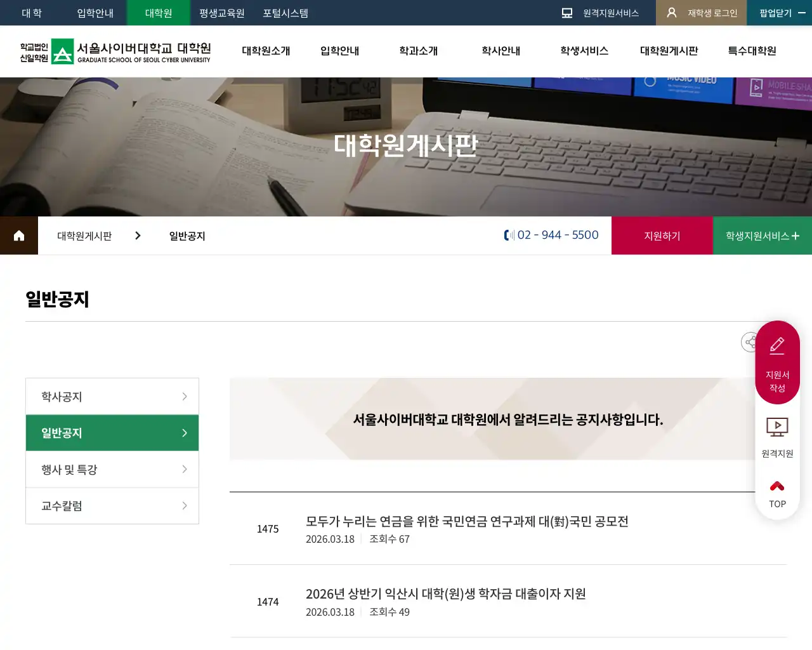Switch to the 대학원 tab

tap(158, 13)
